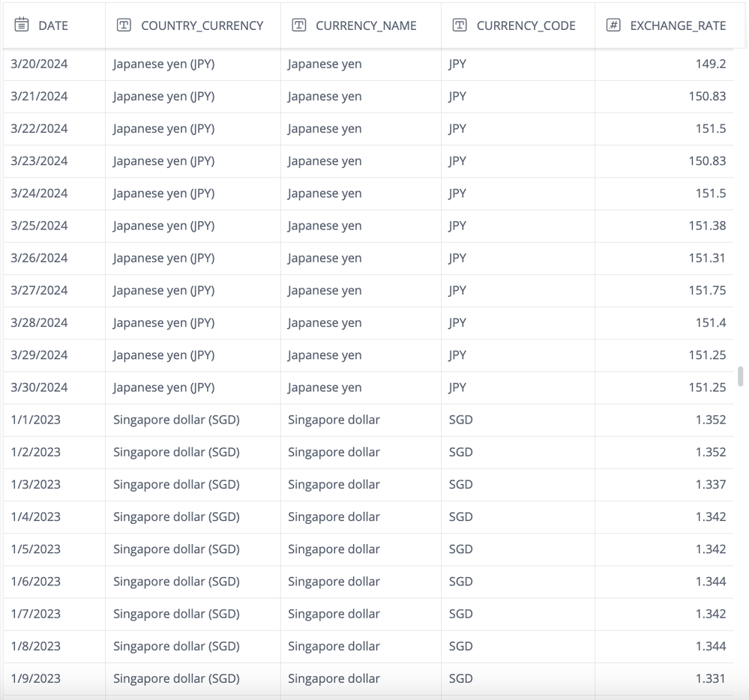Click the text-type icon beside CURRENCY_CODE
The height and width of the screenshot is (700, 749).
pos(460,25)
